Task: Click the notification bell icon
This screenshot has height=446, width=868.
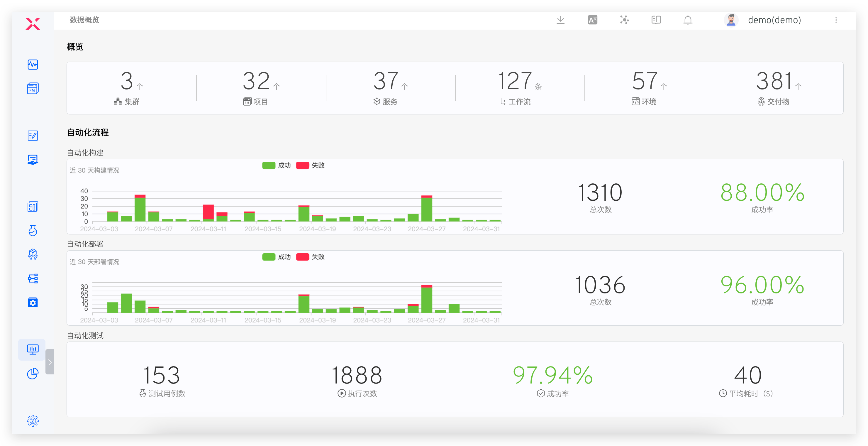Action: tap(688, 20)
